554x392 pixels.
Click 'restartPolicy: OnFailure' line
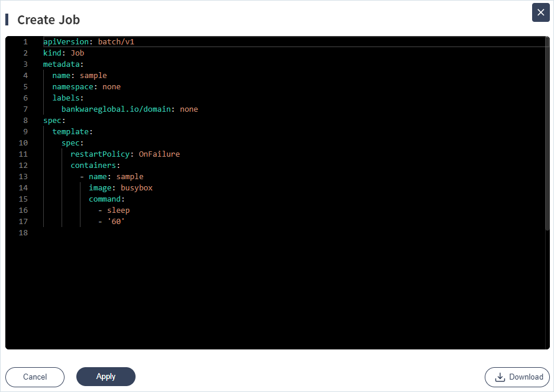(x=125, y=154)
